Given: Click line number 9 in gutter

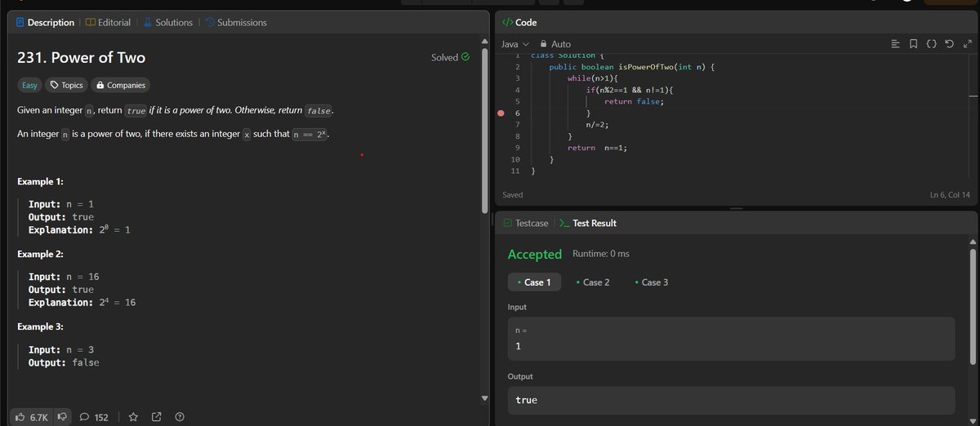Looking at the screenshot, I should pos(518,148).
